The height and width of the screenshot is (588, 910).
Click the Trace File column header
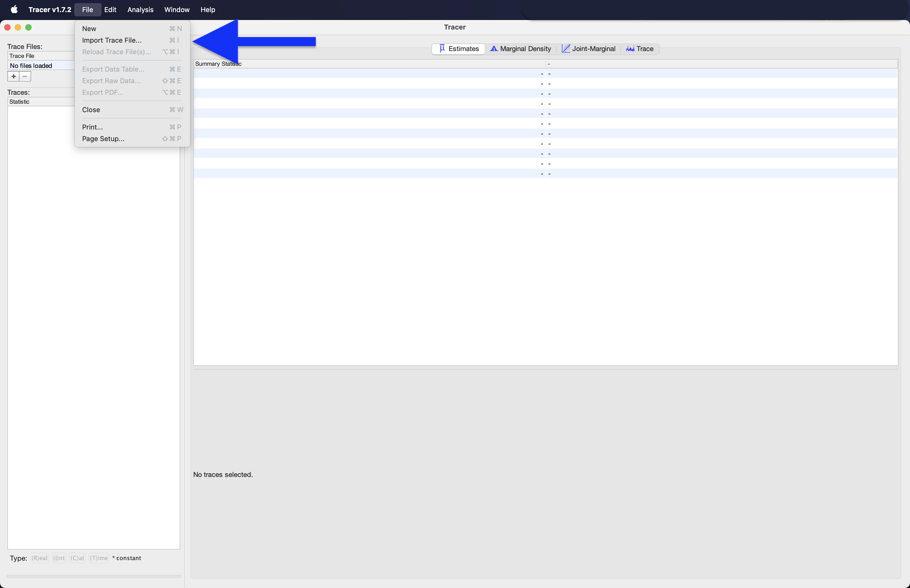[41, 56]
